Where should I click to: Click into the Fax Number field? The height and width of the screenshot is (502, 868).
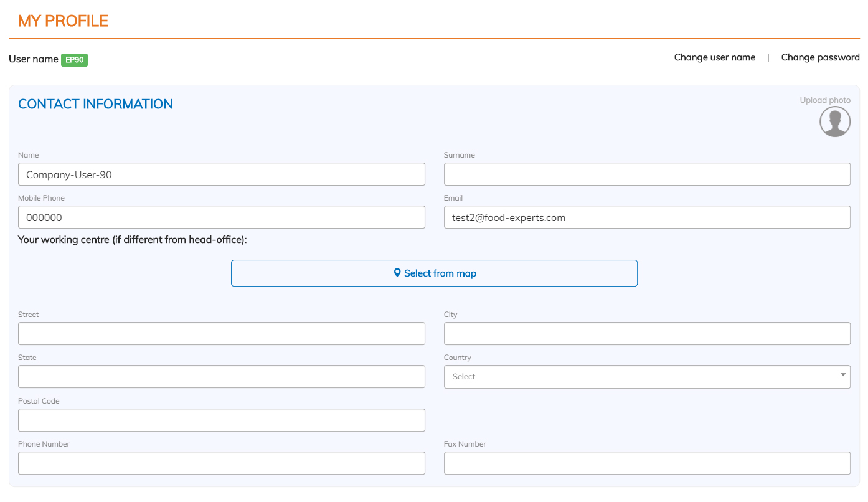[x=646, y=463]
